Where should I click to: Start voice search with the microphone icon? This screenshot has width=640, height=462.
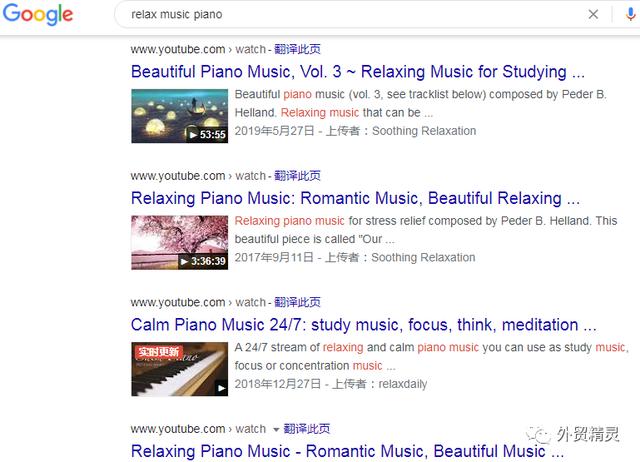[630, 14]
